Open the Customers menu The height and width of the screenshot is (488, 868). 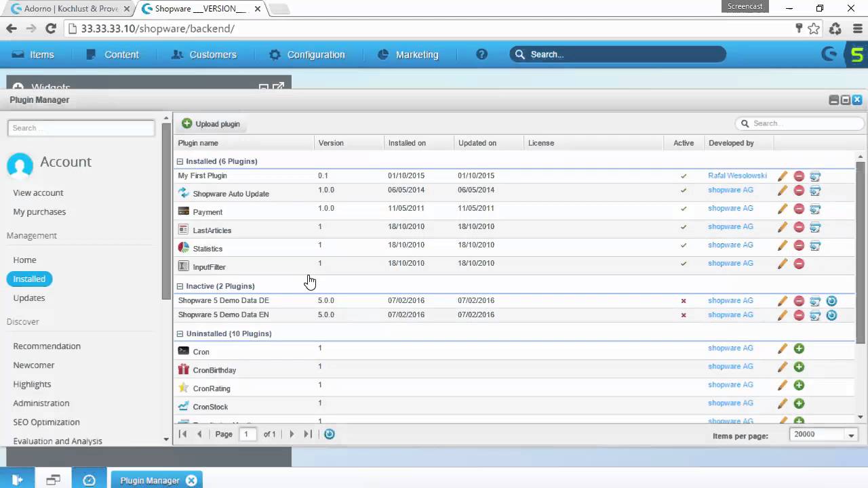pyautogui.click(x=204, y=54)
